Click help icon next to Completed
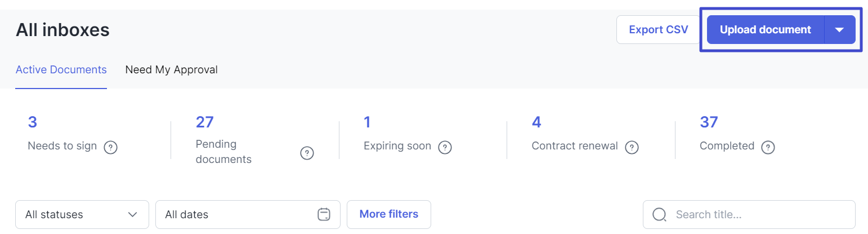Viewport: 868px width, 234px height. click(x=768, y=147)
